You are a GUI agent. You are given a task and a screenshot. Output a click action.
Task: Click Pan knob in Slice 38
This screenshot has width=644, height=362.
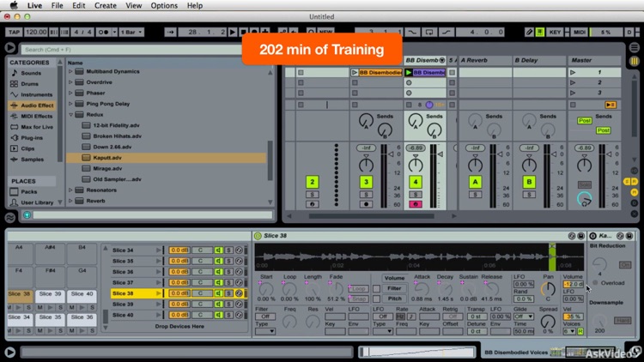tap(548, 289)
